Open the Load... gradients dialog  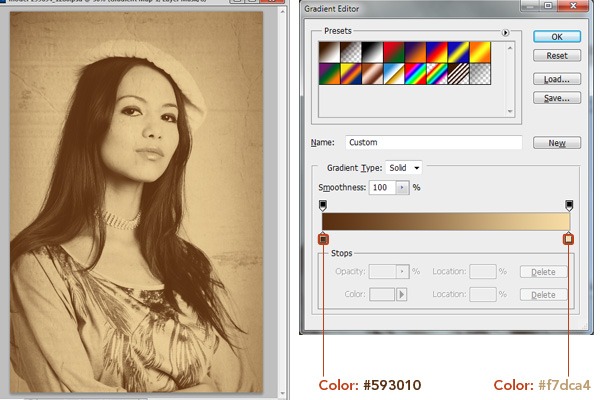tap(557, 79)
